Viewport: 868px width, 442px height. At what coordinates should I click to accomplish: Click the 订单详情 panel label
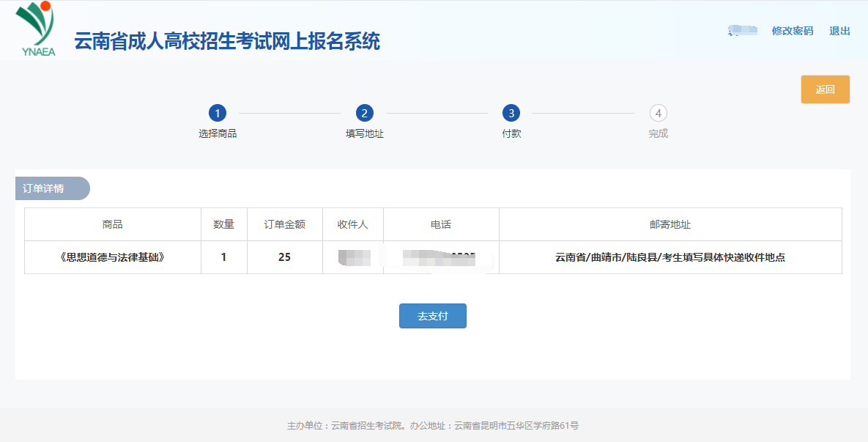[44, 188]
